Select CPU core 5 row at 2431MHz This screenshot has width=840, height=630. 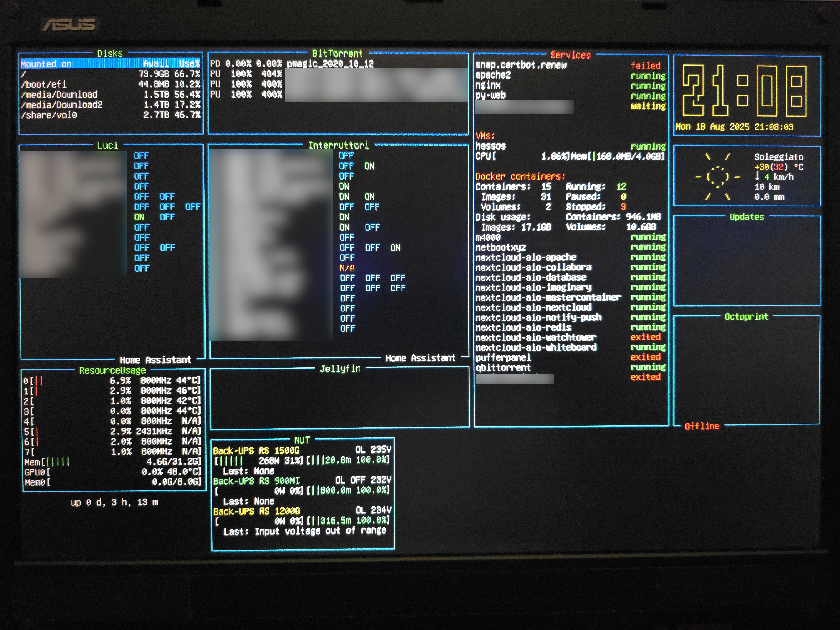pos(112,431)
